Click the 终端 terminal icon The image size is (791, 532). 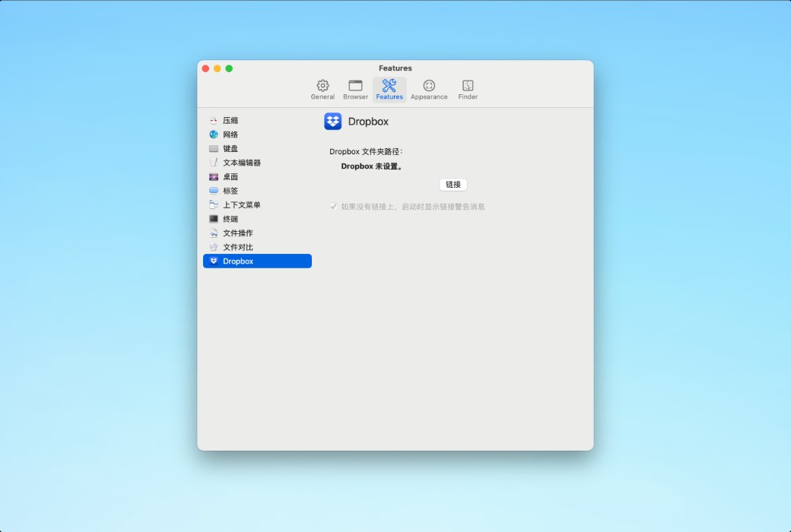(x=214, y=219)
